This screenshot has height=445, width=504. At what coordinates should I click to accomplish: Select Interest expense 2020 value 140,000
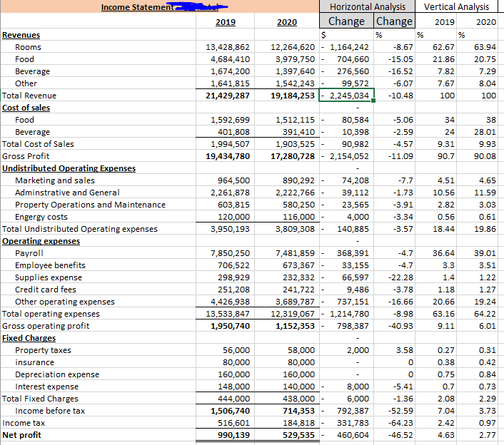[299, 387]
